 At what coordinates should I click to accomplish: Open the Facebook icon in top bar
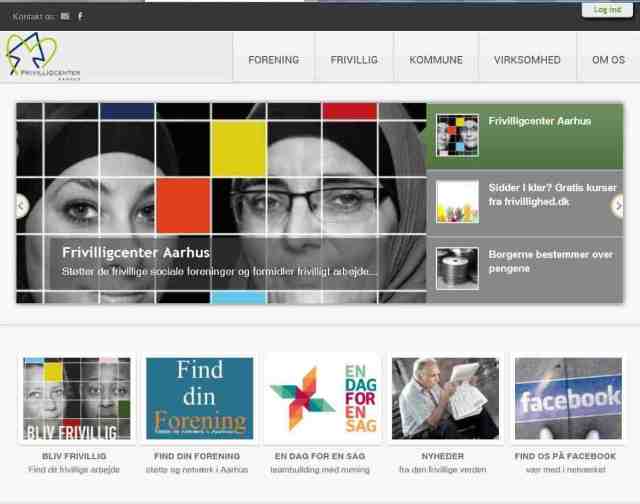pos(80,16)
